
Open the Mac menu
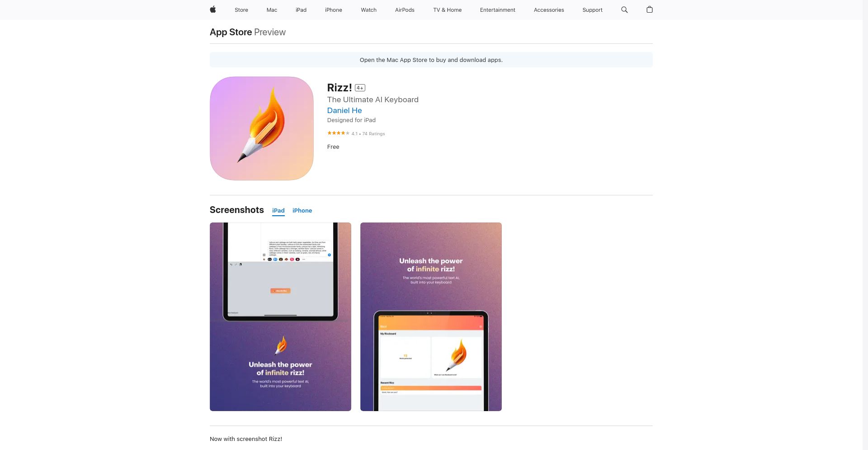[x=272, y=10]
